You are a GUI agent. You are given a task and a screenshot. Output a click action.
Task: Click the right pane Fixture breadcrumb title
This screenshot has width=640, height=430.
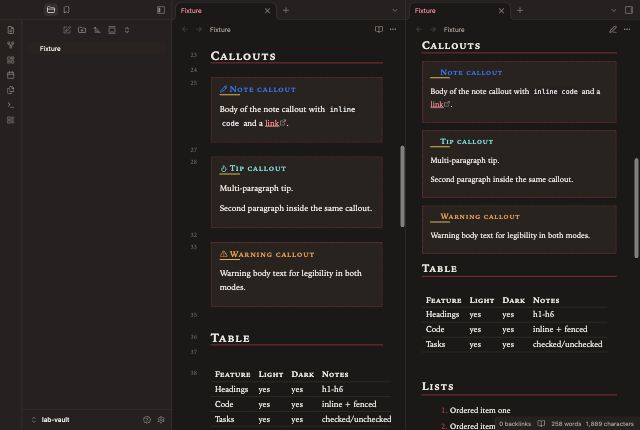tap(454, 29)
